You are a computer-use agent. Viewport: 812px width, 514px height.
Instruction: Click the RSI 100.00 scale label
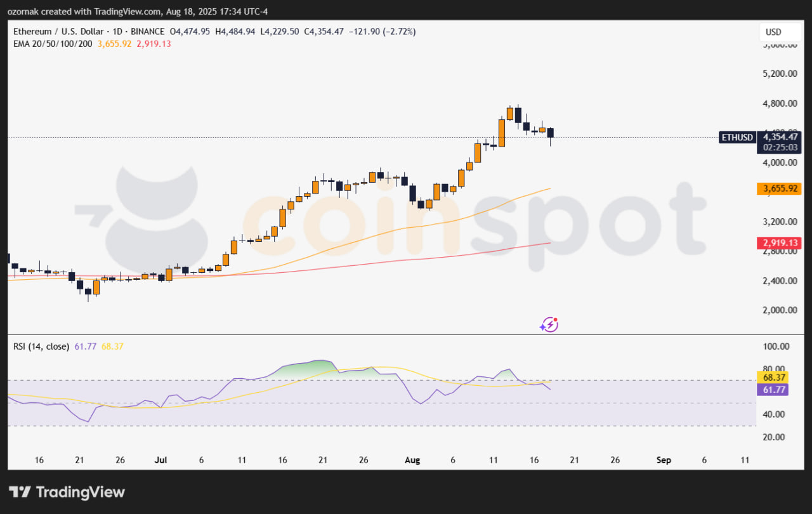coord(776,346)
